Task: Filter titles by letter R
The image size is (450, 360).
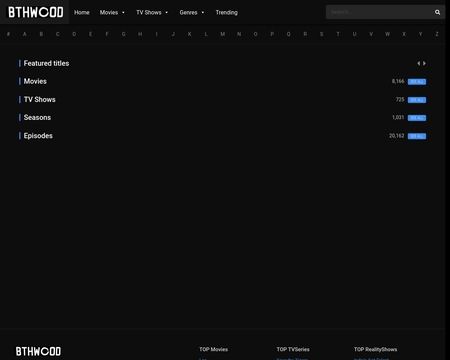Action: 305,34
